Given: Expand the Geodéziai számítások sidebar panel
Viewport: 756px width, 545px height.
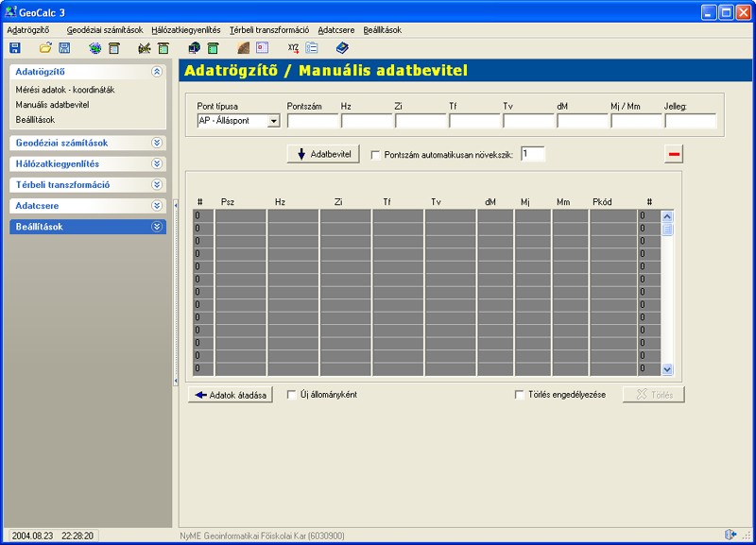Looking at the screenshot, I should tap(157, 143).
